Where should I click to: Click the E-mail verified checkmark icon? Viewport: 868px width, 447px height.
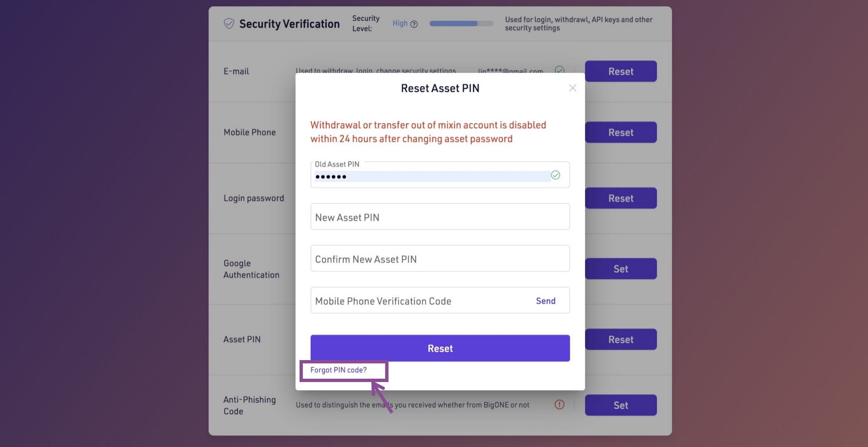click(559, 70)
